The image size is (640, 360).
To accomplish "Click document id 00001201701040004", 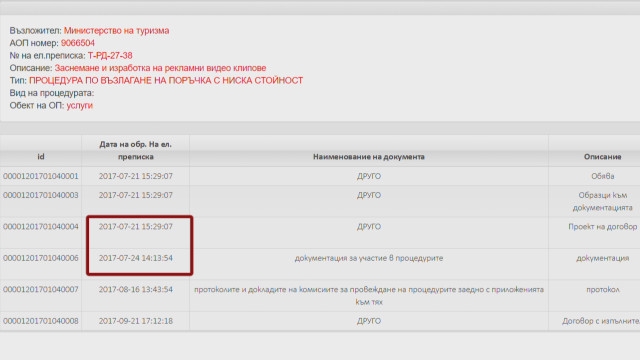I will [x=40, y=227].
